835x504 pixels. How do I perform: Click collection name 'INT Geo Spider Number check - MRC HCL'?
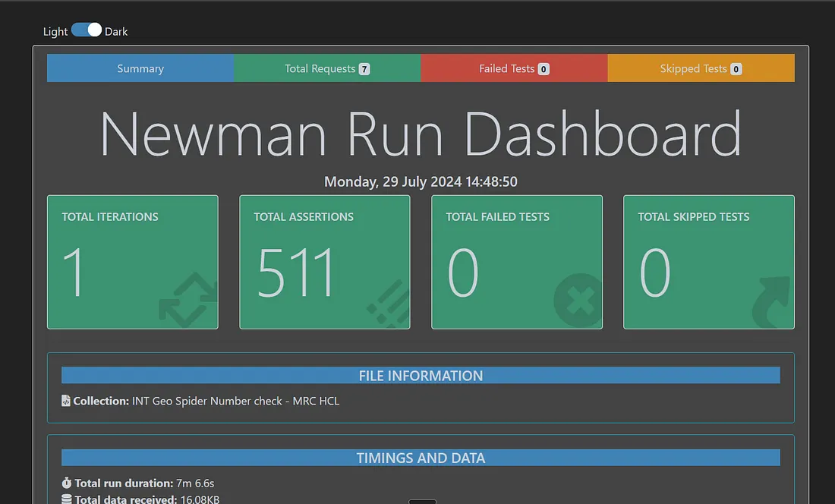(x=235, y=401)
